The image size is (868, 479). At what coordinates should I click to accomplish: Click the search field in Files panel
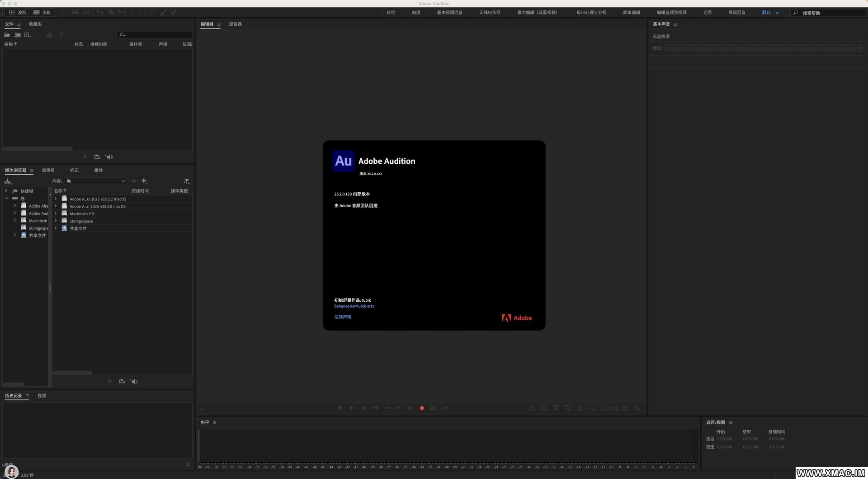(x=155, y=35)
